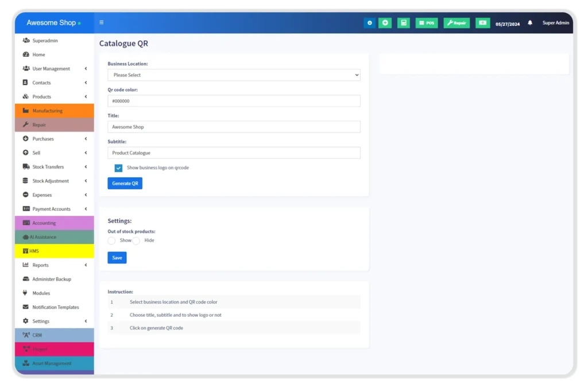The image size is (588, 392).
Task: Expand the Reports sidebar submenu arrow
Action: coord(86,265)
